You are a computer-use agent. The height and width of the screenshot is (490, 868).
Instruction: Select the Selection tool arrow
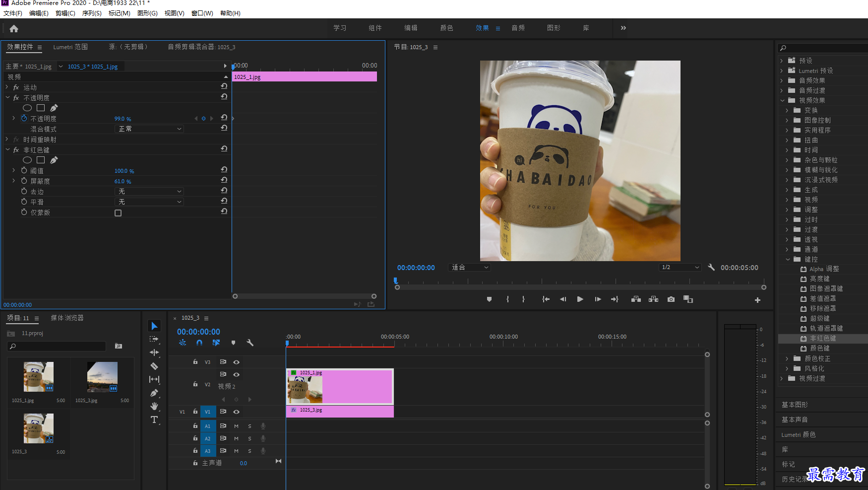click(x=154, y=326)
